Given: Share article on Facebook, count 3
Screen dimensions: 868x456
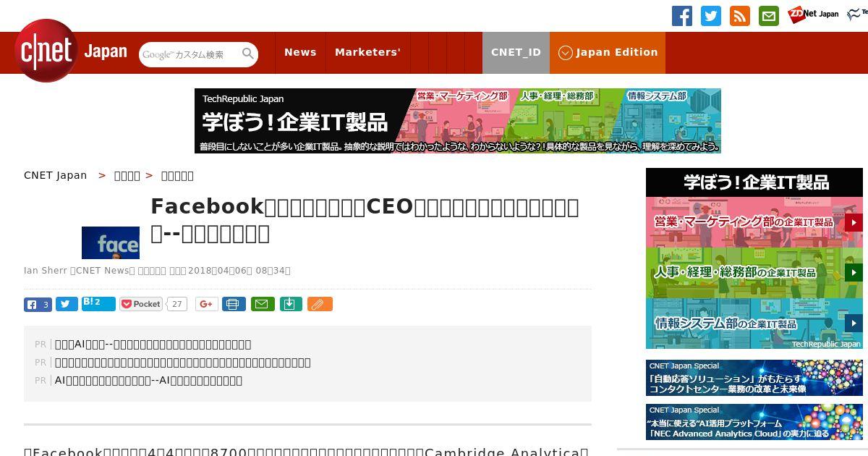Looking at the screenshot, I should (38, 305).
